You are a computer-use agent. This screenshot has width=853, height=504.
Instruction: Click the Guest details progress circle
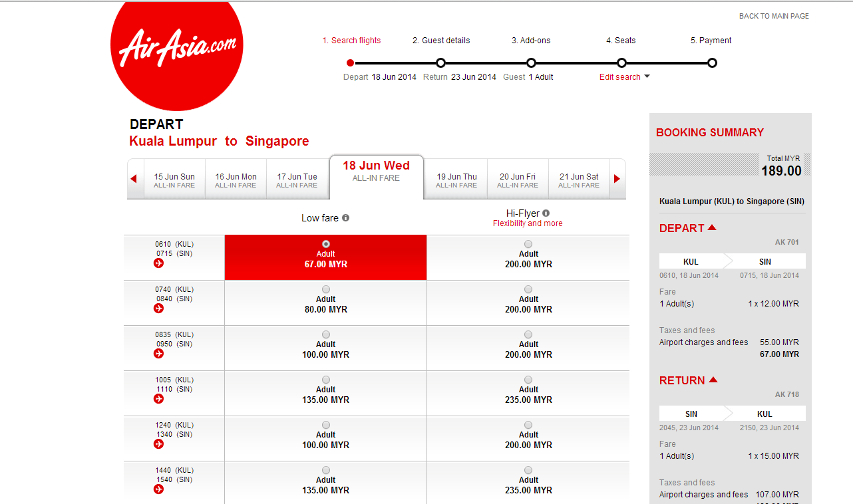click(440, 63)
